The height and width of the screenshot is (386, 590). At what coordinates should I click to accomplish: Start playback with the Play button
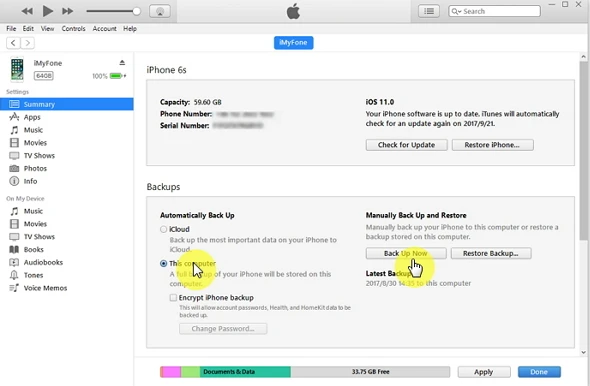point(48,11)
